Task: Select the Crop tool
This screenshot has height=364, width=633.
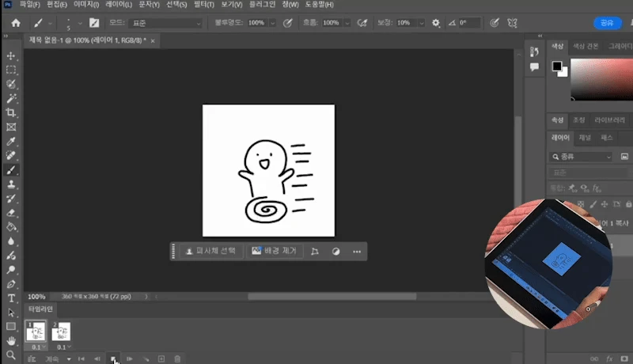Action: 11,112
